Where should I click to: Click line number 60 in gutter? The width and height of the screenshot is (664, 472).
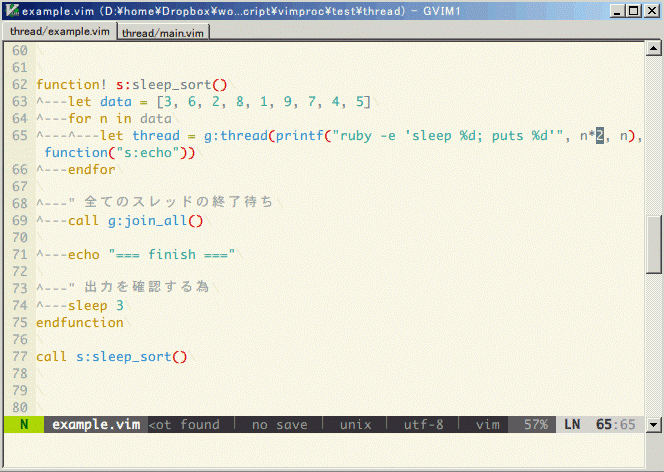coord(19,51)
